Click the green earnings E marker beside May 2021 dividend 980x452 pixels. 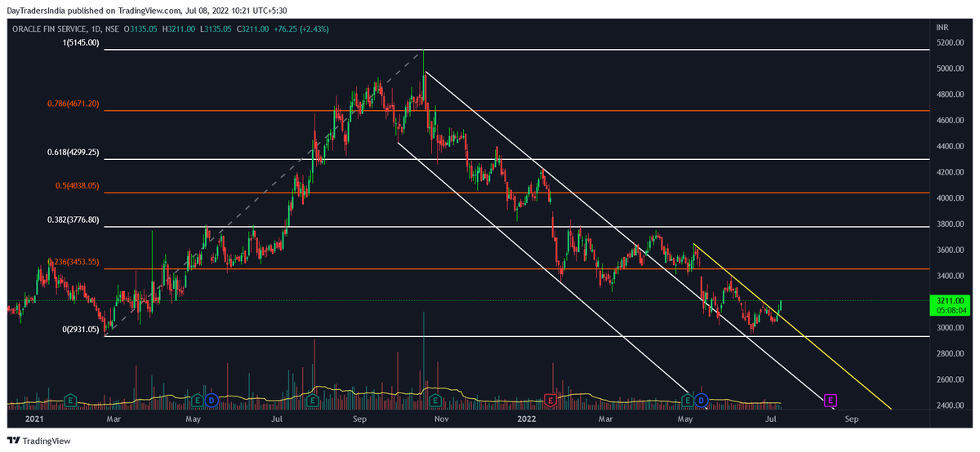tap(197, 400)
